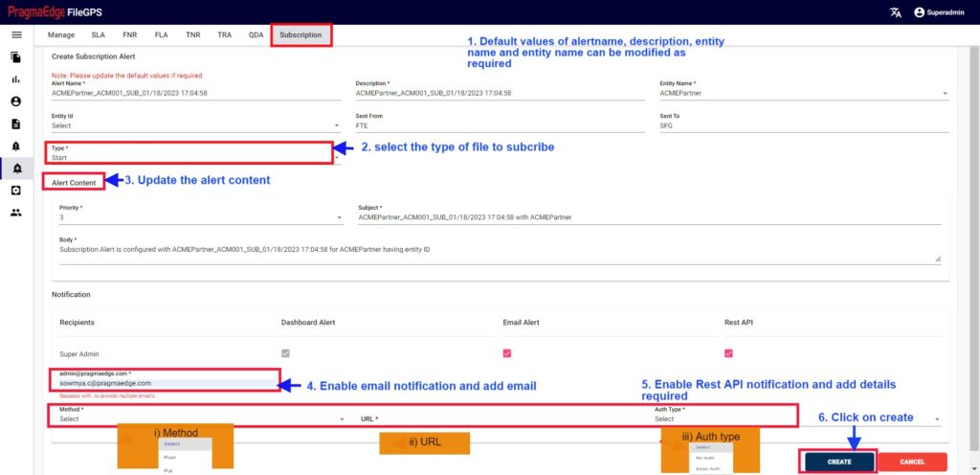980x475 pixels.
Task: Switch to the SLA tab
Action: 99,35
